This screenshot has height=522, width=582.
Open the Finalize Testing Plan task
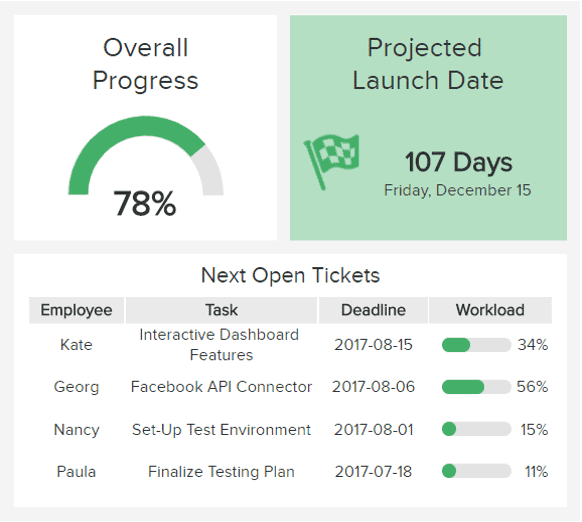click(x=221, y=472)
